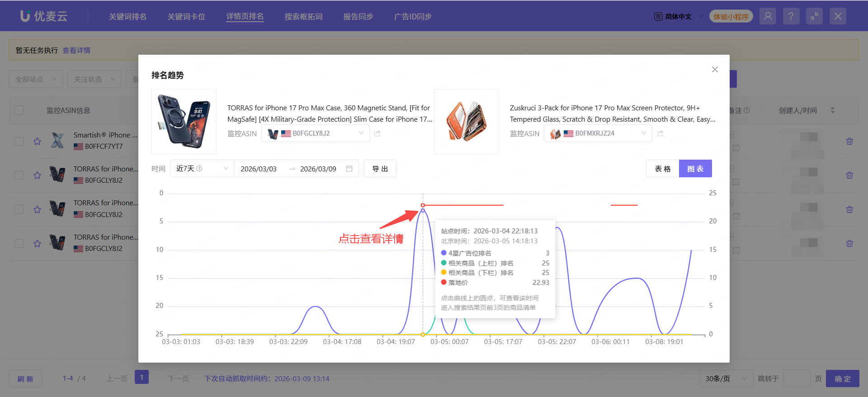Click the TORRAS for iPhone 17 Pro Max title
Image resolution: width=868 pixels, height=397 pixels.
tap(329, 113)
